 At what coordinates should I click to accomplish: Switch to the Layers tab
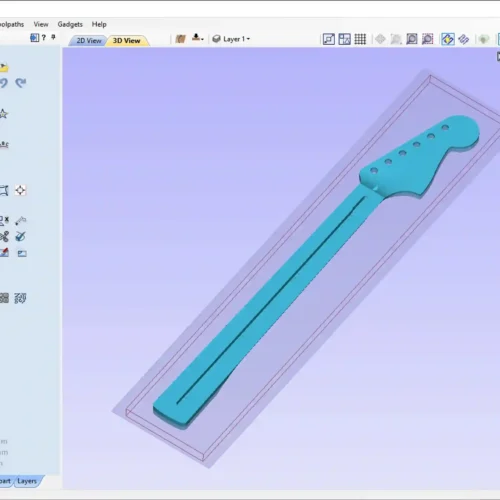(27, 481)
